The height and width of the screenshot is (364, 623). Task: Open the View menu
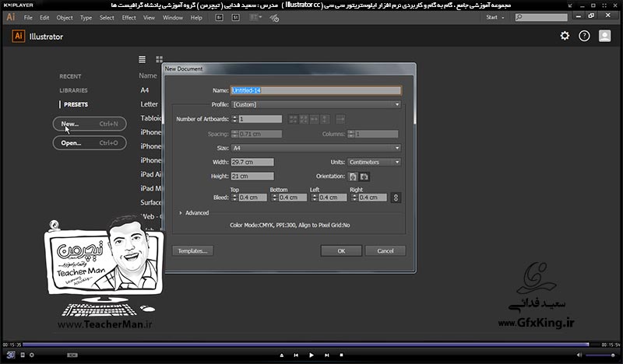149,17
